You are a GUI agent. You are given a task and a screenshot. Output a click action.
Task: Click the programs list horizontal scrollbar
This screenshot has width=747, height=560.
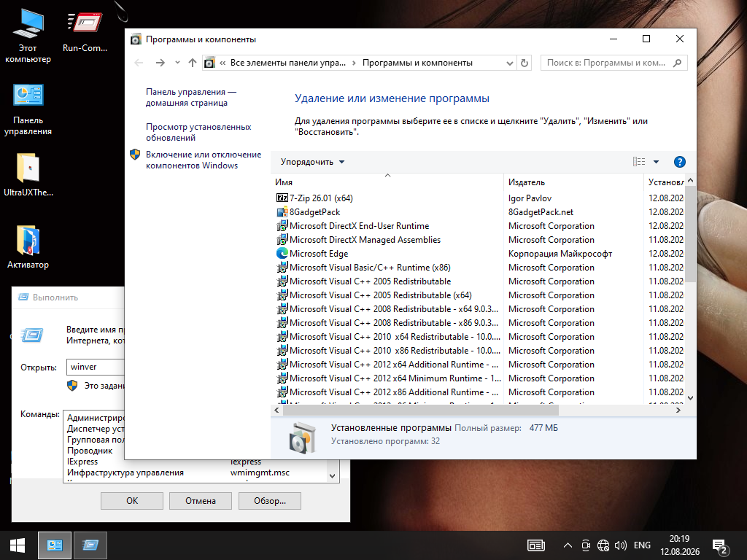point(422,410)
